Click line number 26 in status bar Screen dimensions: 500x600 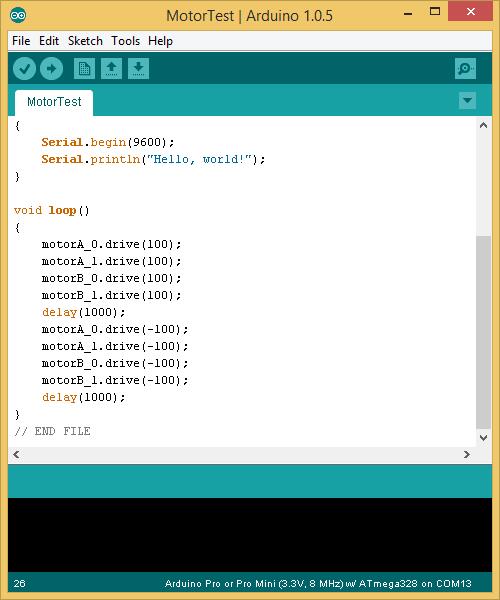pos(19,584)
